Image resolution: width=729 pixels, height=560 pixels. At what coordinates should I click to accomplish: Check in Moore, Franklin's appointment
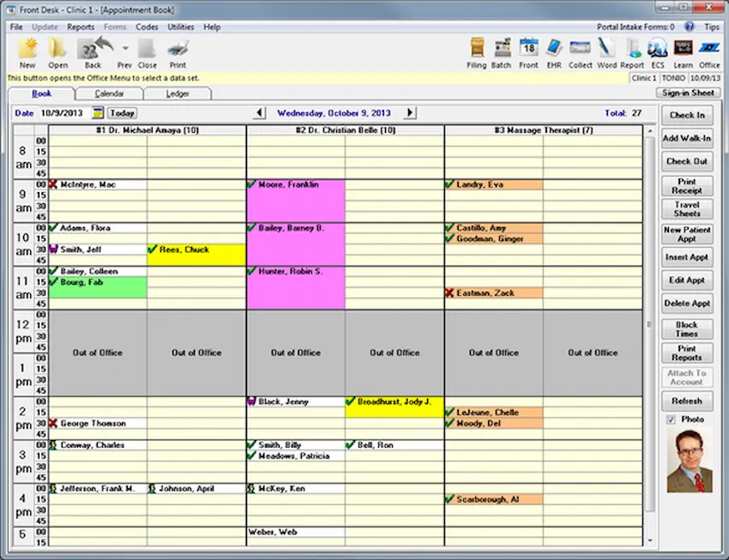(x=251, y=184)
